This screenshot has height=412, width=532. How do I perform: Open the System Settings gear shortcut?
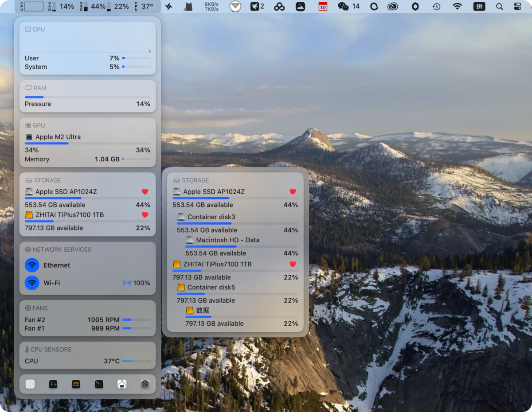click(x=145, y=384)
